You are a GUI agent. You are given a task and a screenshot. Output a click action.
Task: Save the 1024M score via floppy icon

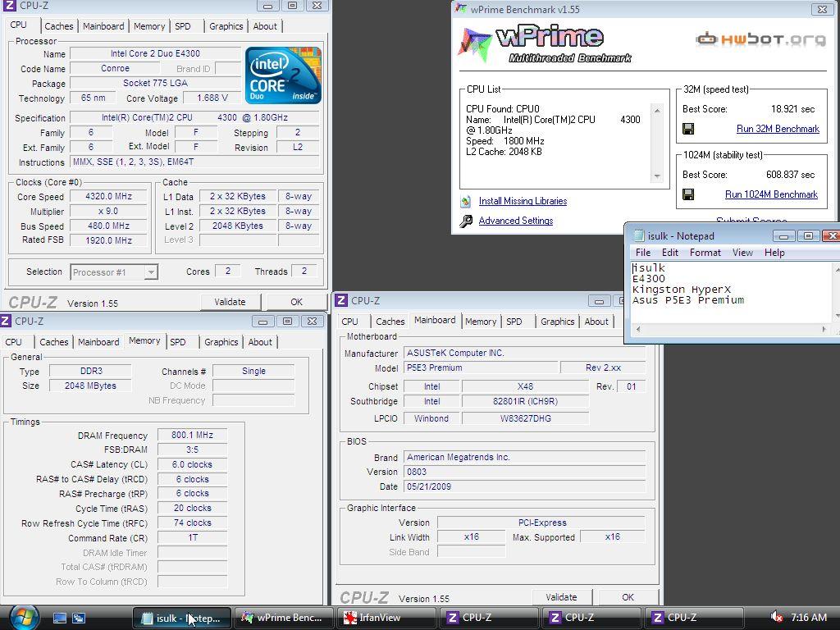click(688, 194)
